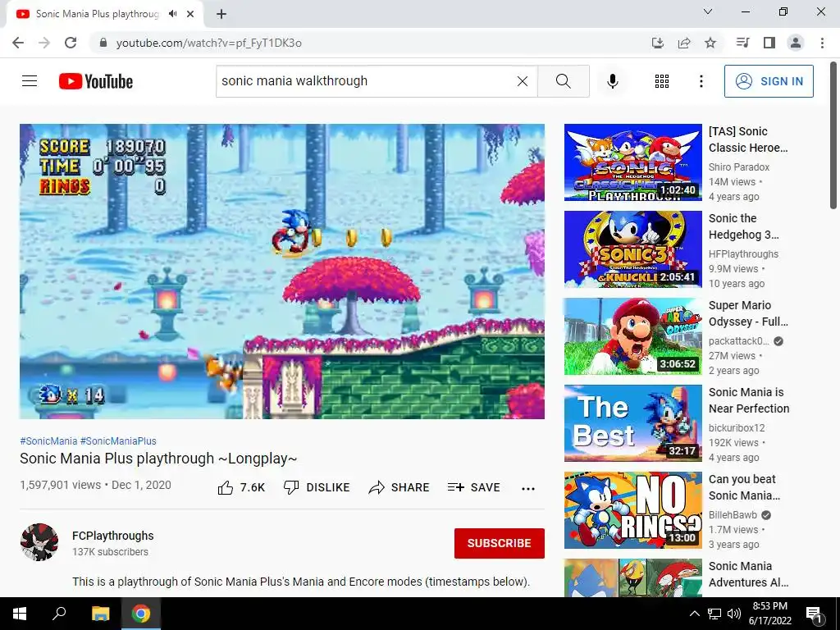Click Shiro Paradox channel name
The image size is (840, 630).
pos(739,167)
